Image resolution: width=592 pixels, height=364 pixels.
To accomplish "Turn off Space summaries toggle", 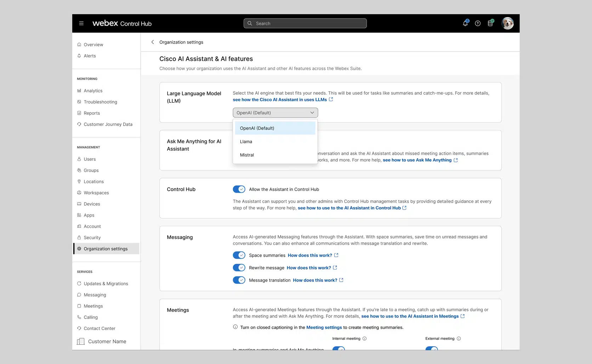I will (239, 255).
